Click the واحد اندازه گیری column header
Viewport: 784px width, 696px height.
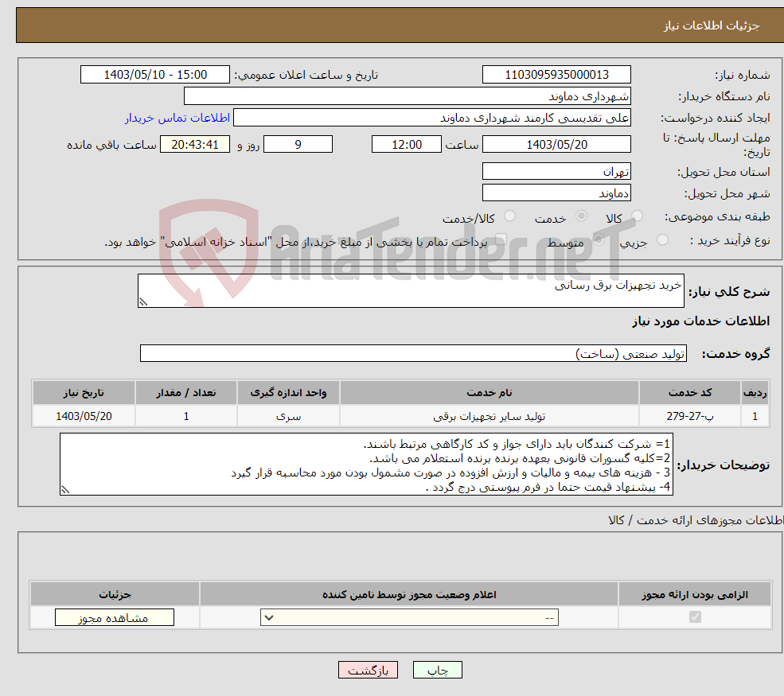pyautogui.click(x=288, y=393)
